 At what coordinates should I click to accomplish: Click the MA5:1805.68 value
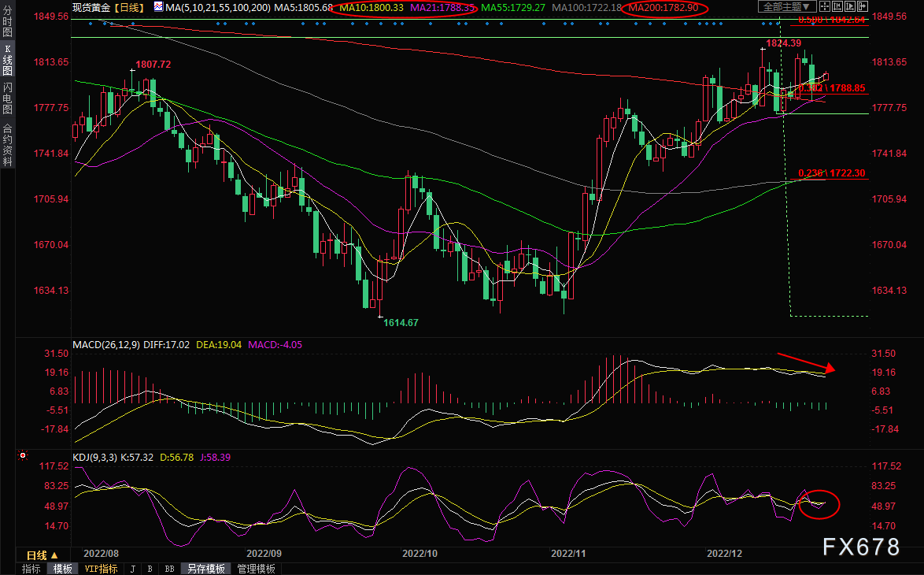click(x=304, y=8)
